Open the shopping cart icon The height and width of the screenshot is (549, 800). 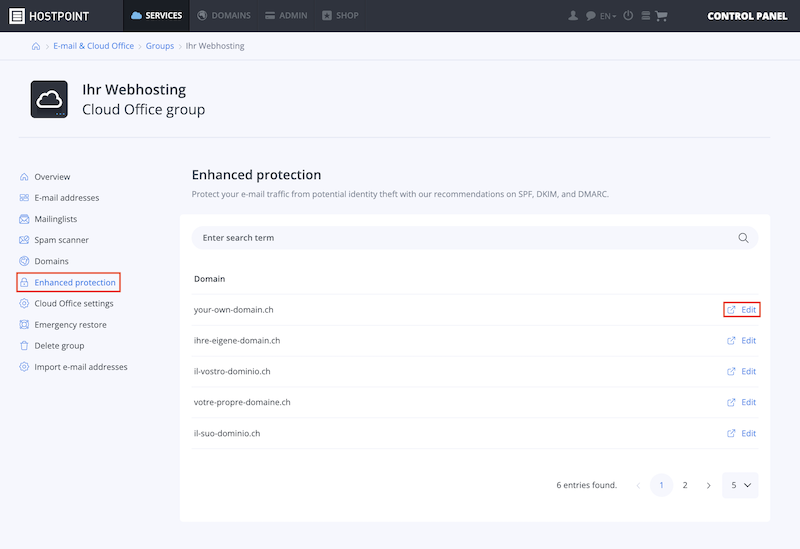click(x=661, y=16)
